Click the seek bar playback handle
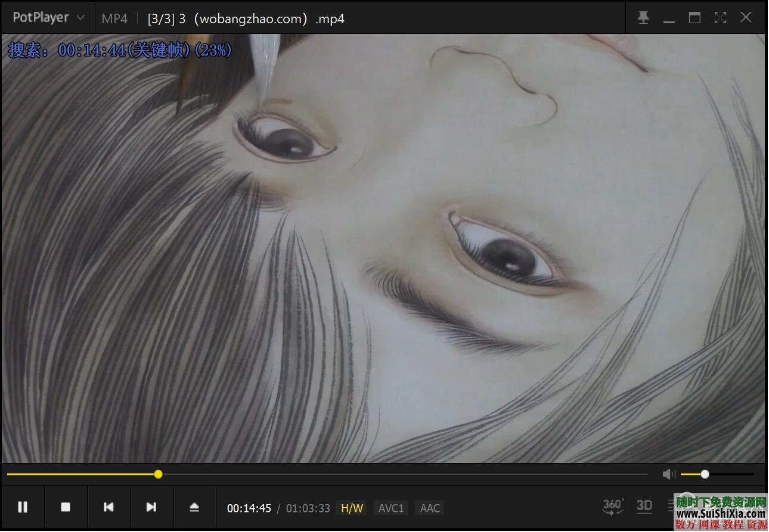Viewport: 769px width, 532px height. click(x=158, y=474)
